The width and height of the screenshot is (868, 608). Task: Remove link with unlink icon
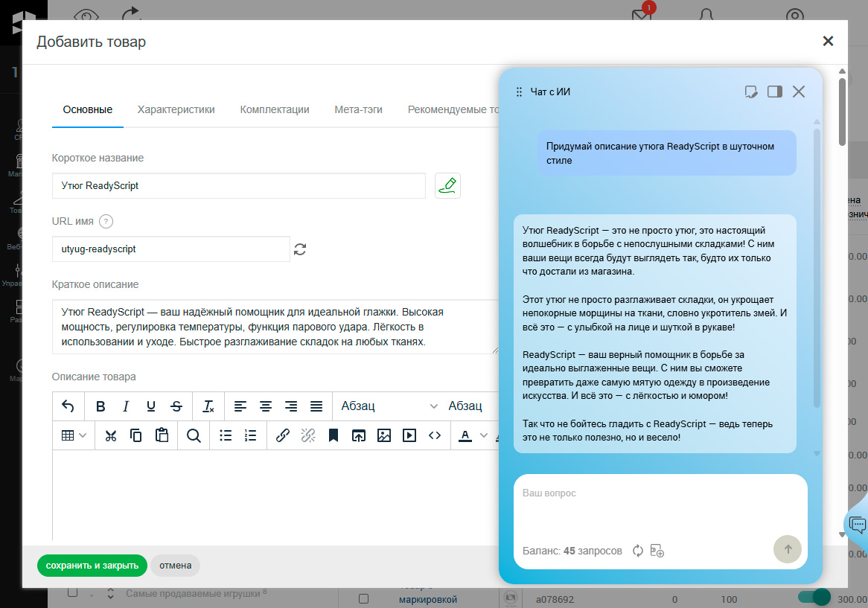pos(307,435)
